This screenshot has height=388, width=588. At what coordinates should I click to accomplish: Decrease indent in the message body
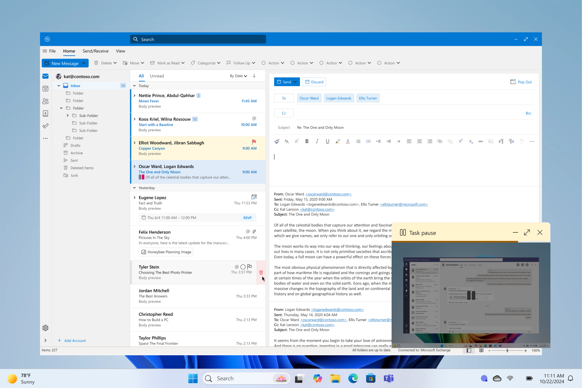[x=382, y=143]
